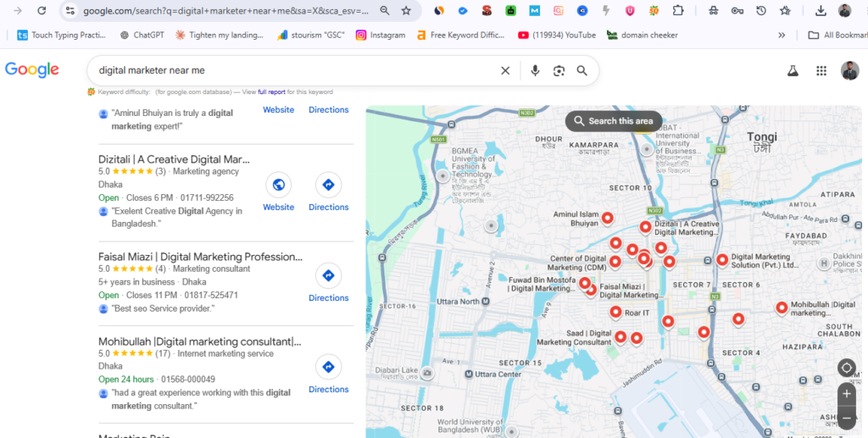Viewport: 868px width, 438px height.
Task: Open the password key icon in toolbar
Action: click(737, 10)
